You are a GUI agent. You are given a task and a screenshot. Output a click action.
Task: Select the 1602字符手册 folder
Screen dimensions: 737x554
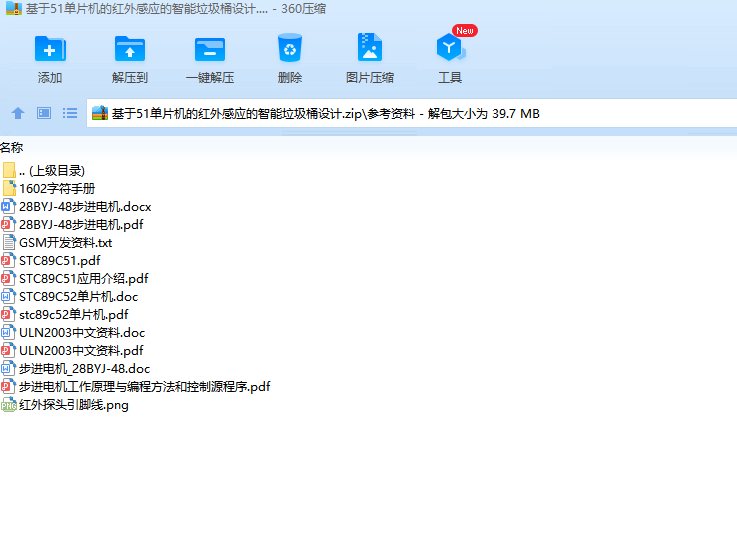pos(48,188)
